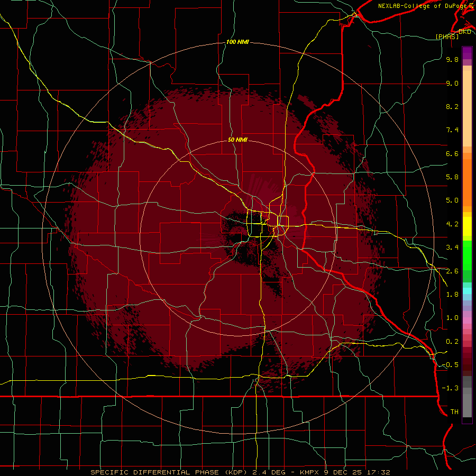Click the 9 DEC 25 date text
This screenshot has width=476, height=476.
[344, 472]
